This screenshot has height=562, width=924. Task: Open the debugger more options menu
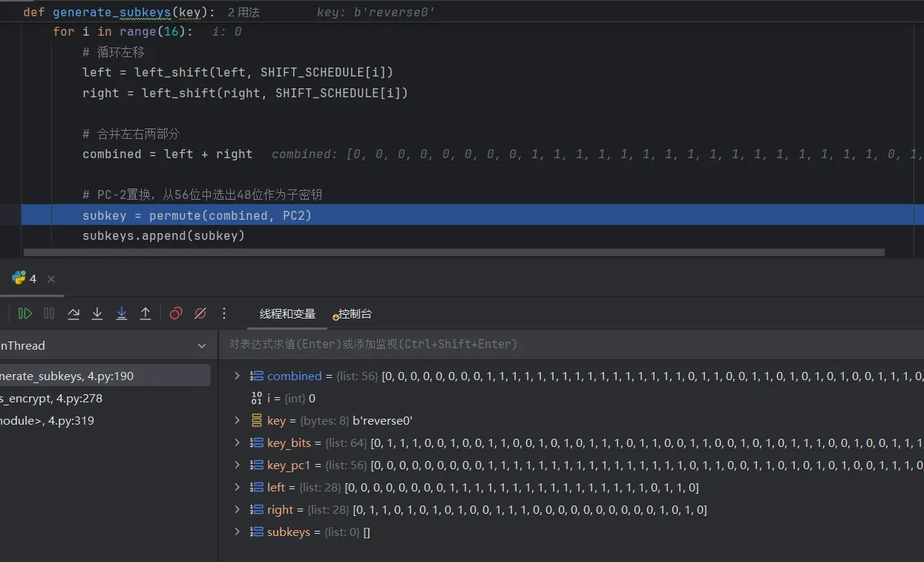[x=224, y=314]
